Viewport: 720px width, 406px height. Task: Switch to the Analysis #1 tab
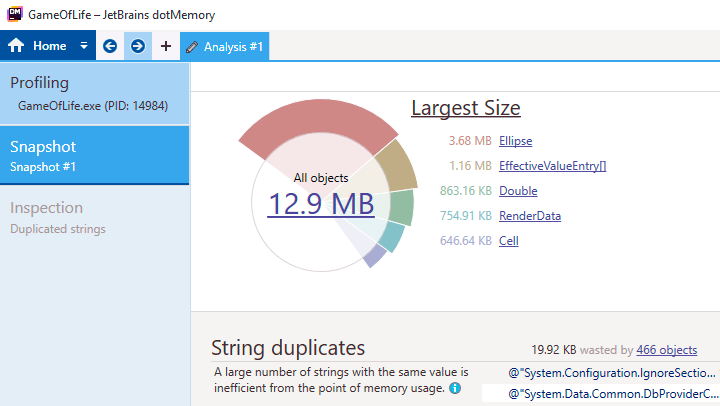pos(225,46)
